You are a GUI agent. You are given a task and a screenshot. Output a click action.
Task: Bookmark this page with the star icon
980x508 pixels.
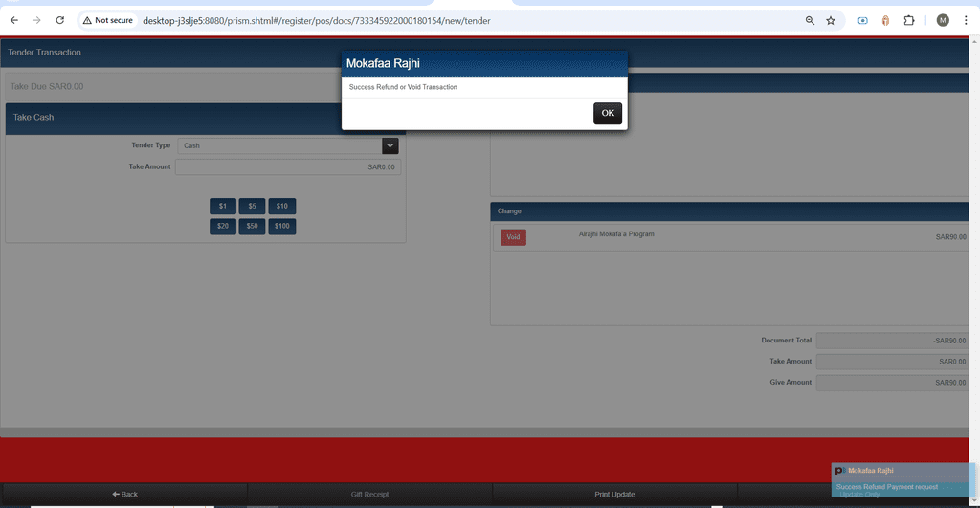(x=831, y=21)
